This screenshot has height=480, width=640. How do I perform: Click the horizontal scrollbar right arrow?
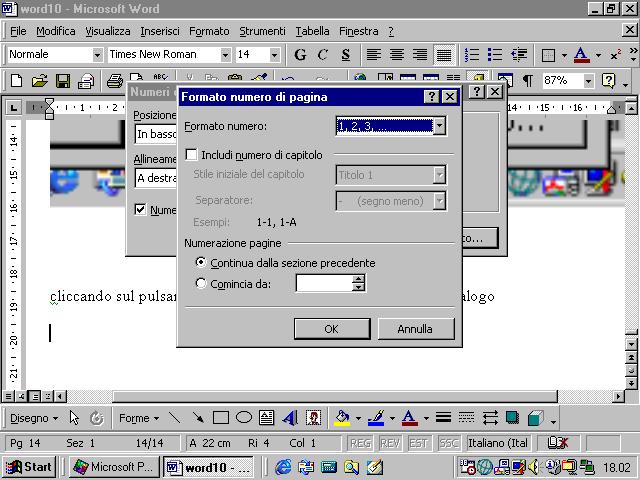point(619,396)
